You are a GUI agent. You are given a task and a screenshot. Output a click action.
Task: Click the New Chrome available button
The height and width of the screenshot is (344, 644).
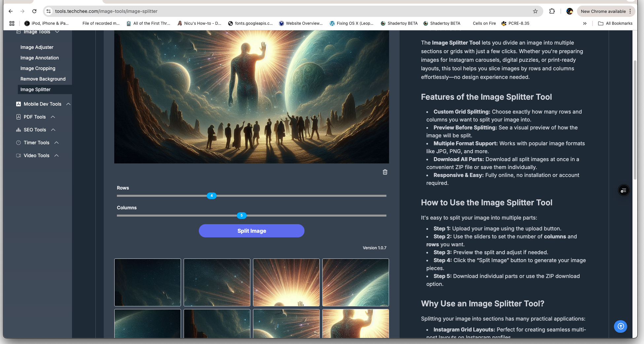603,11
